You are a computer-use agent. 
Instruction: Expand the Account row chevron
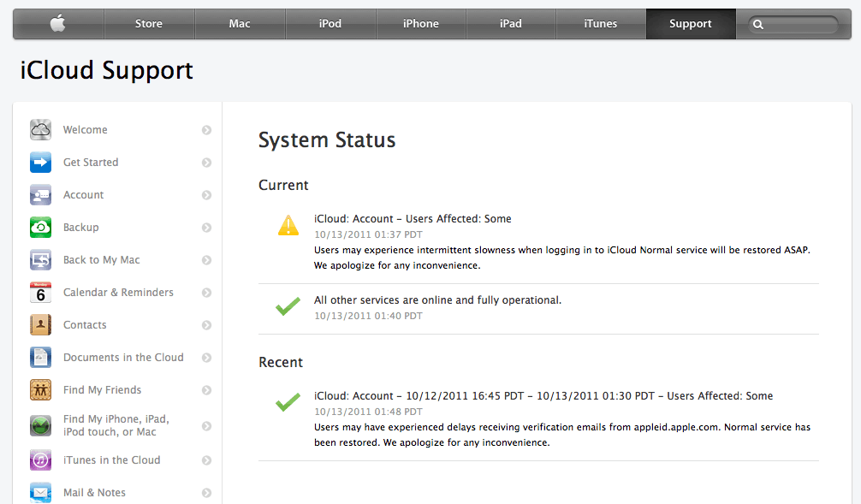206,195
